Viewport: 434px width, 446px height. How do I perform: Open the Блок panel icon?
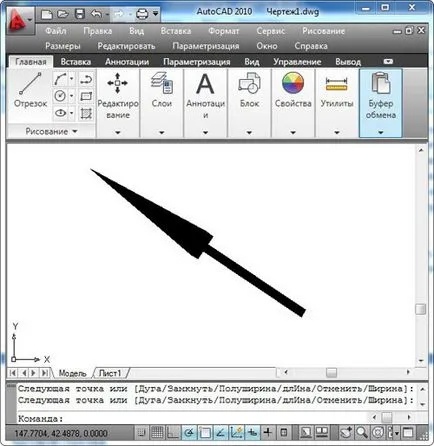(249, 83)
